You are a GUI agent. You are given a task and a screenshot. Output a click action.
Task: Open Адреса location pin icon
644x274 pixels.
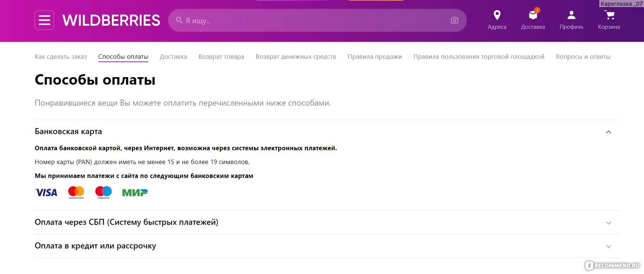497,15
